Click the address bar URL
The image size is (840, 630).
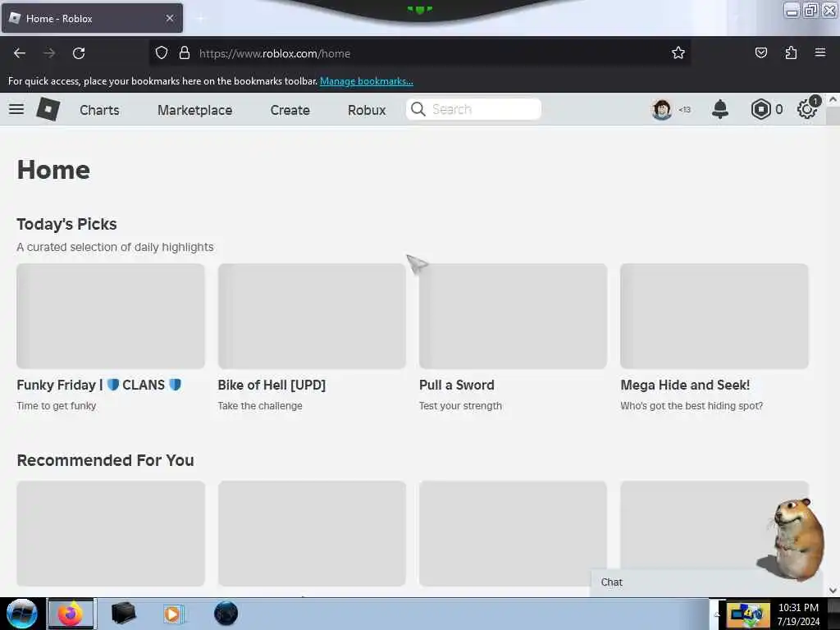pos(275,53)
